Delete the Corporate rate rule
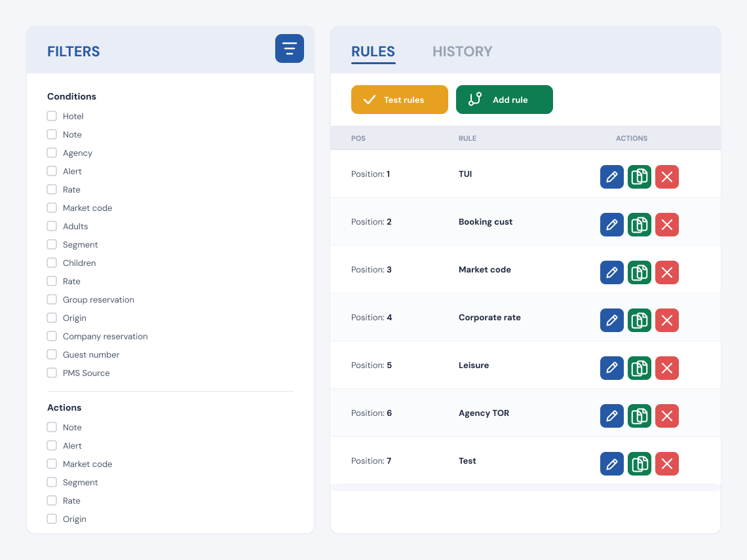The width and height of the screenshot is (747, 560). (667, 320)
